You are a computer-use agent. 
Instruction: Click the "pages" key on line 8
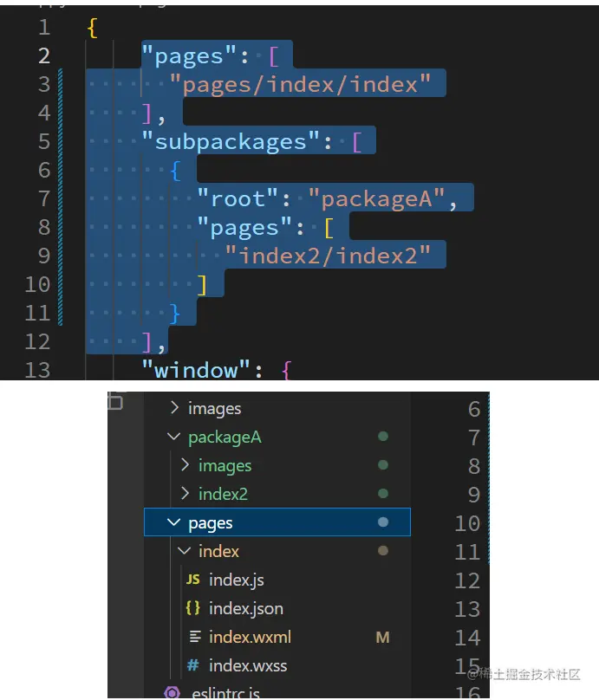click(244, 228)
